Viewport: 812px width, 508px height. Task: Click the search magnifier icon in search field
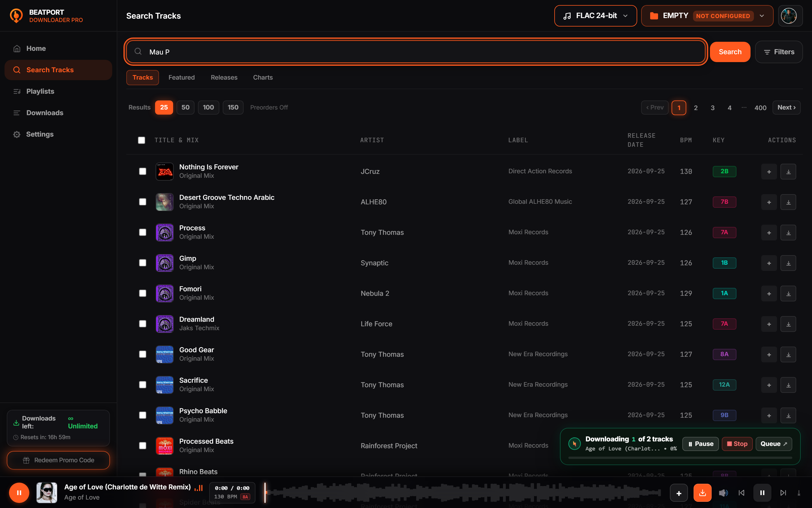click(x=138, y=51)
